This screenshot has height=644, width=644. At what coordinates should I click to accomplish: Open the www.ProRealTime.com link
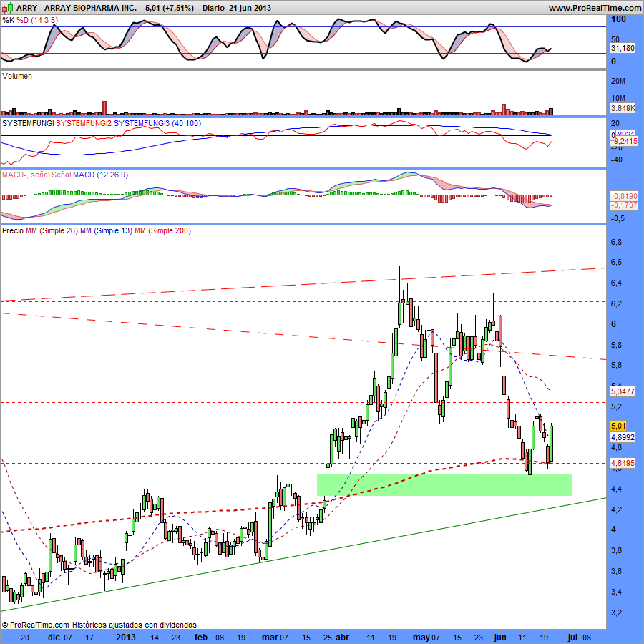[x=595, y=8]
